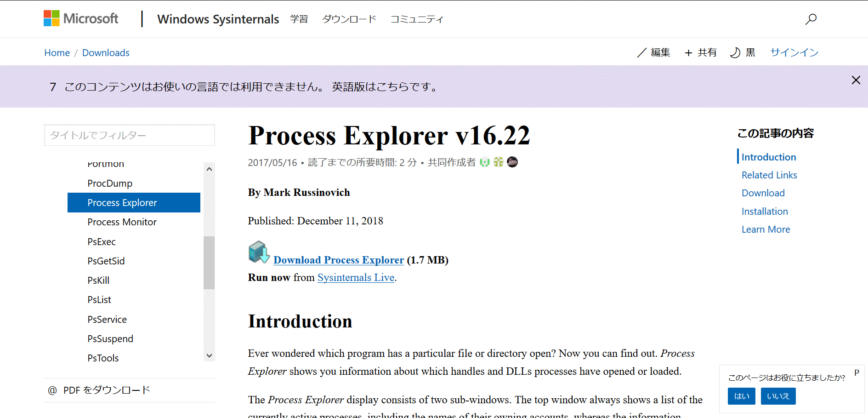Jump to Download section in contents

763,193
